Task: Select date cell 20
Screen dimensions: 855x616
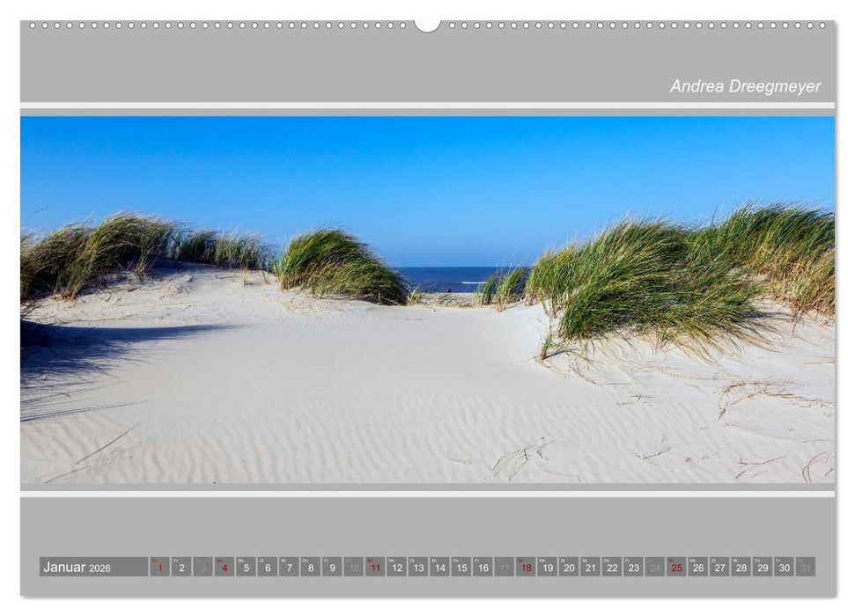Action: click(x=567, y=568)
